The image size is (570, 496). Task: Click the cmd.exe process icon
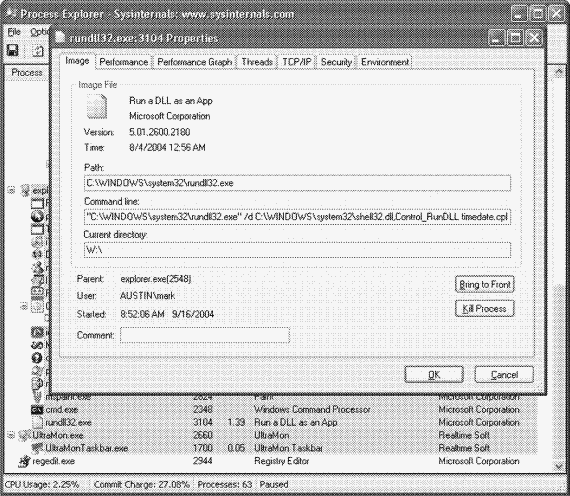click(37, 410)
